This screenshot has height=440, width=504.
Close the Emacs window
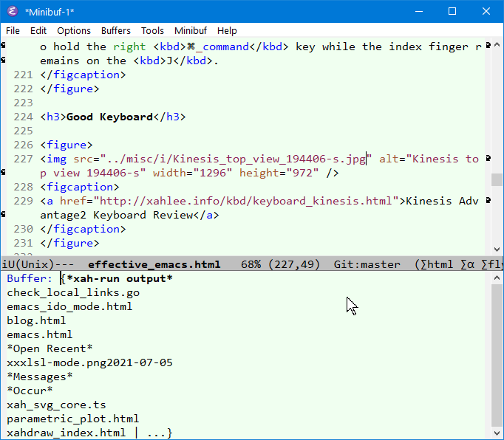tap(486, 12)
